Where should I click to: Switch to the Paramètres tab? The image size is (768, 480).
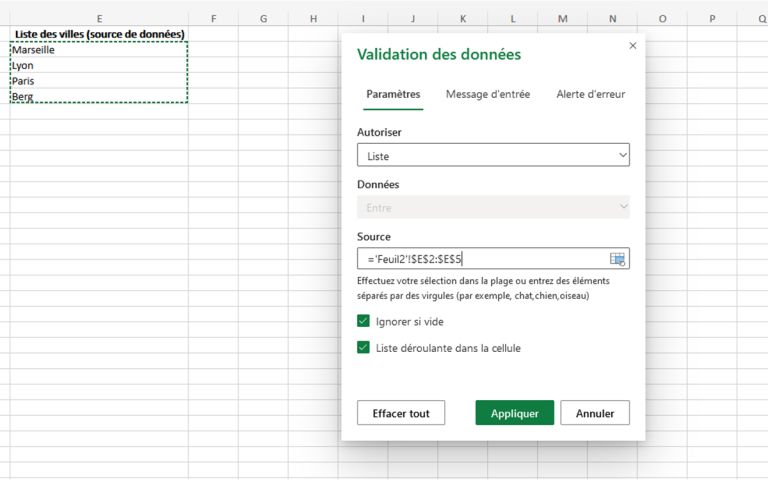tap(393, 94)
